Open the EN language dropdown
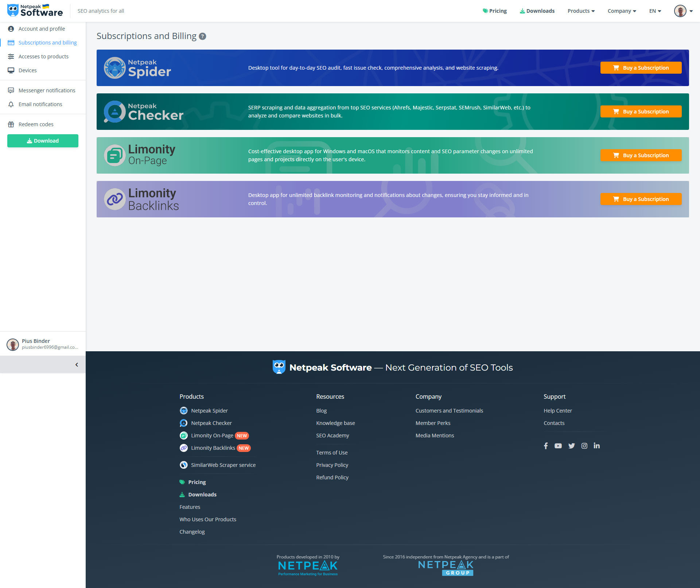Viewport: 700px width, 588px height. (655, 11)
